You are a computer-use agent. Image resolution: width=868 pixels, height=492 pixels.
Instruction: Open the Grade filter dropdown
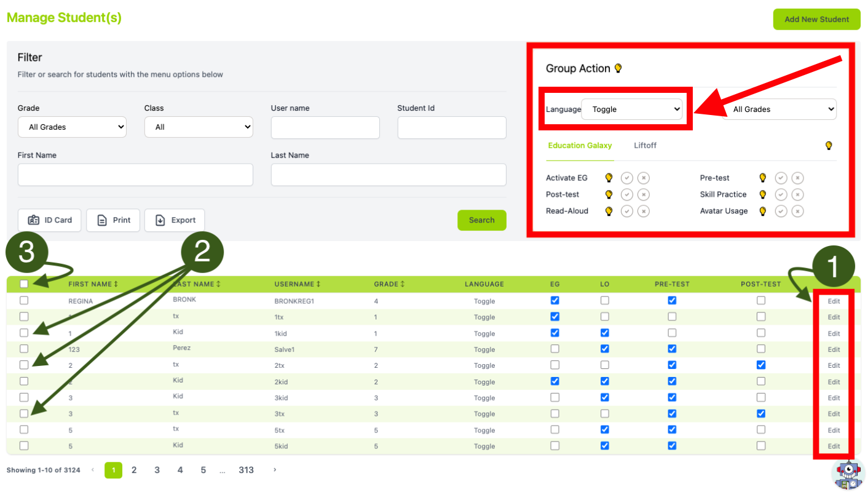coord(72,127)
